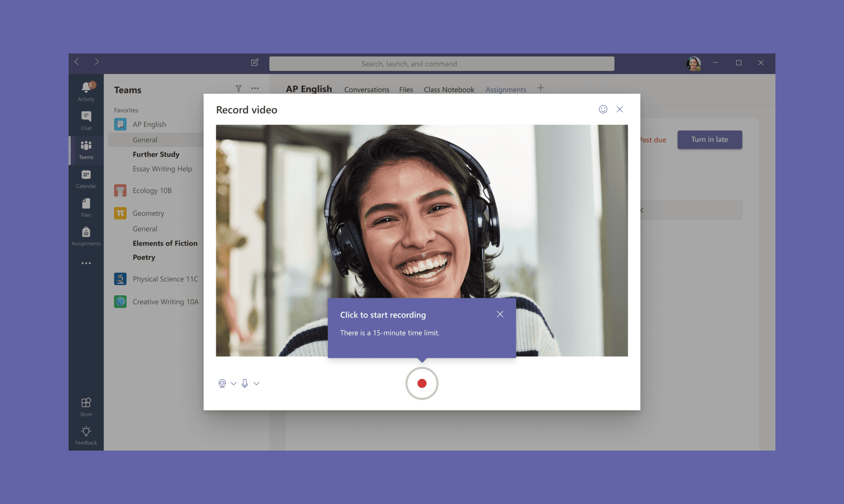Add a new tab with plus icon
Viewport: 844px width, 504px height.
tap(540, 88)
